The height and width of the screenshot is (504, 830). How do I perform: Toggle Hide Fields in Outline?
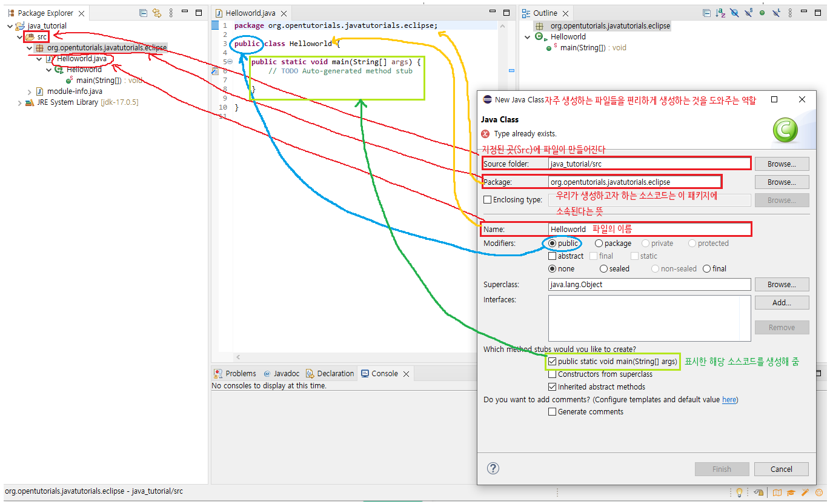(x=734, y=13)
